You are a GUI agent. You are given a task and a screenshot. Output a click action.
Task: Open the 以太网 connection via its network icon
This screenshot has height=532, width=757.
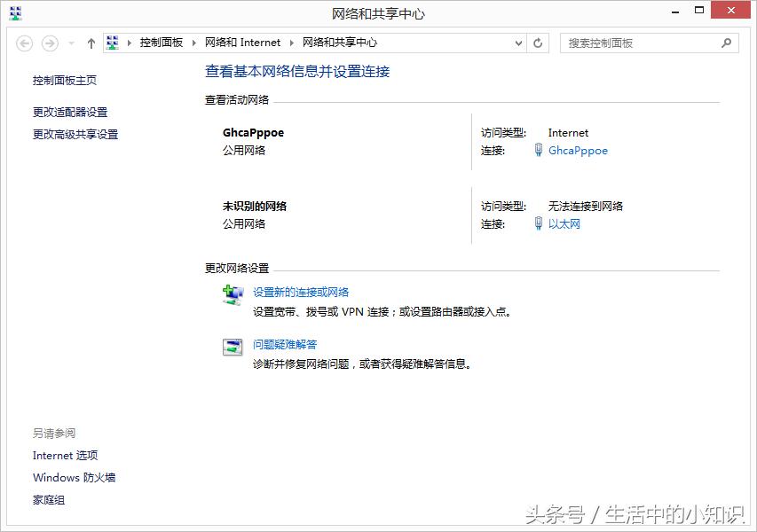(540, 223)
